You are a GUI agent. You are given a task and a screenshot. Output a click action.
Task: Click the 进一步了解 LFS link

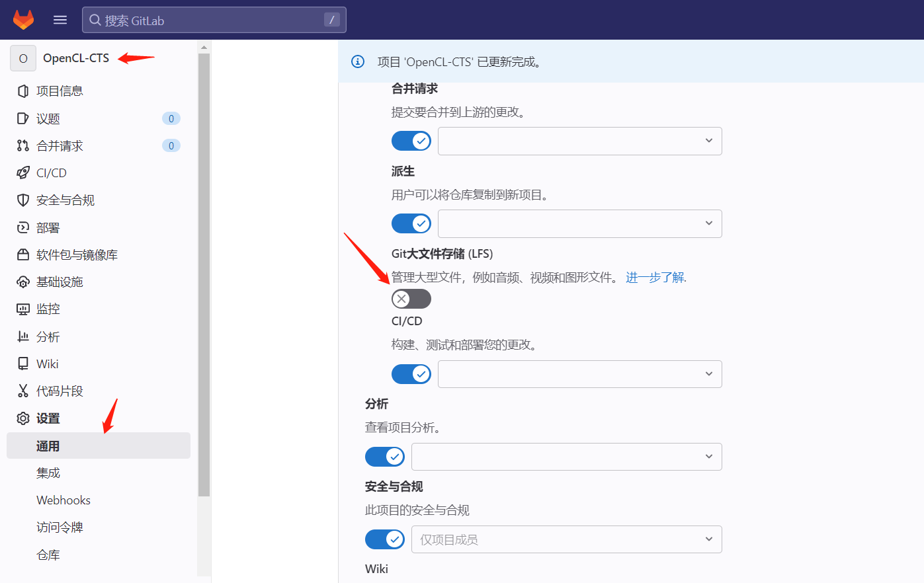(x=655, y=278)
